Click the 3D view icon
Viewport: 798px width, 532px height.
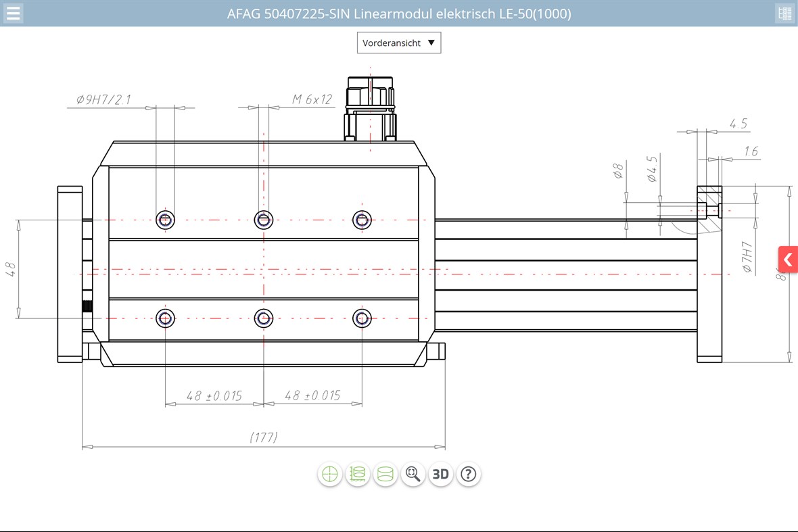(x=440, y=474)
